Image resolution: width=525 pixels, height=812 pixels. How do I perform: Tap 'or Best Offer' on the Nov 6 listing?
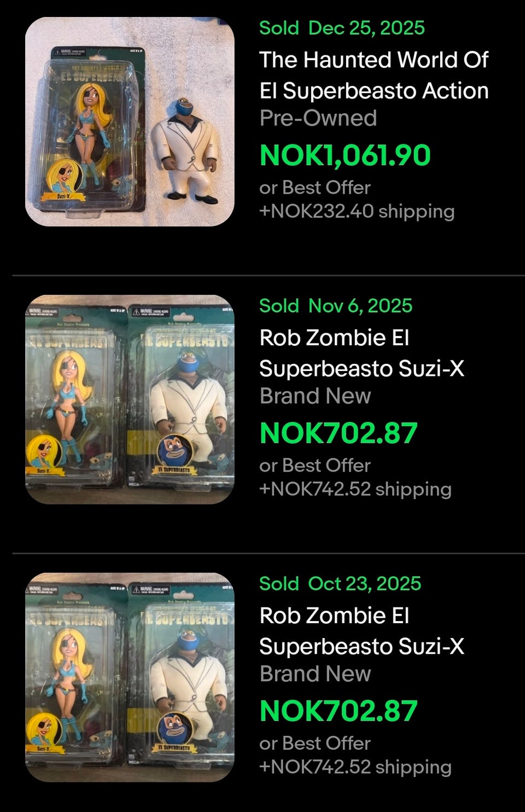point(315,466)
